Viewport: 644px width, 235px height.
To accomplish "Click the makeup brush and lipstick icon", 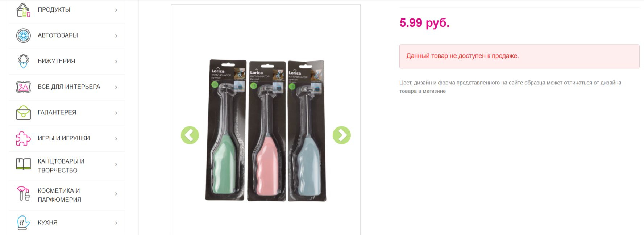I will (23, 193).
